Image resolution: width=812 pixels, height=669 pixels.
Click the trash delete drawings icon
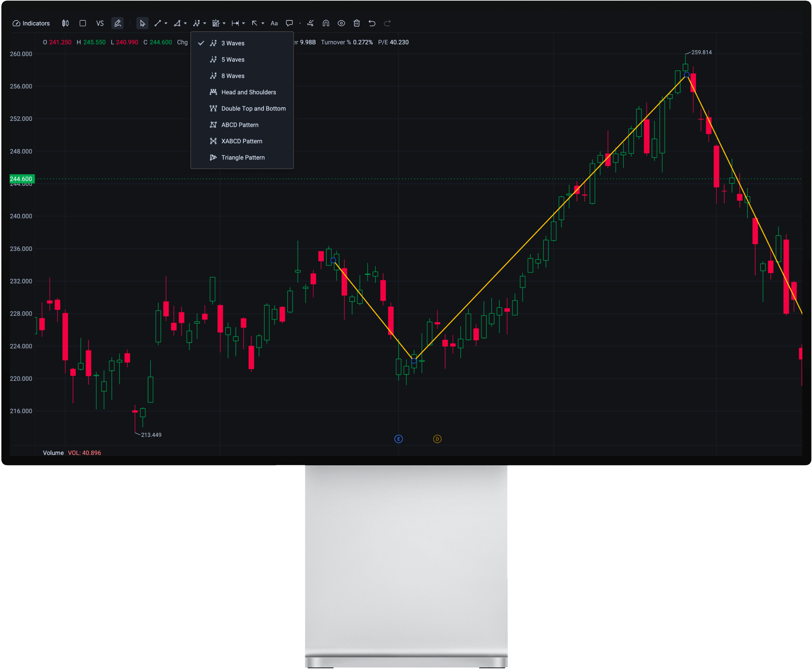pos(357,23)
